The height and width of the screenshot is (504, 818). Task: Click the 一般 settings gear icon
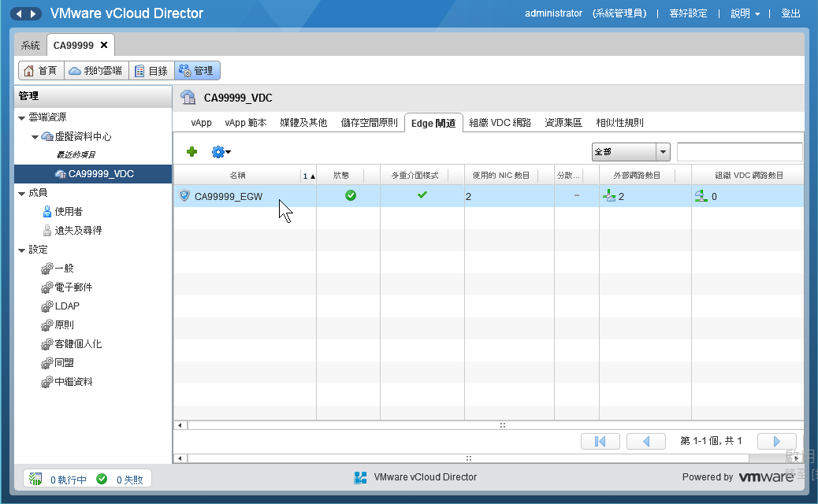coord(47,269)
